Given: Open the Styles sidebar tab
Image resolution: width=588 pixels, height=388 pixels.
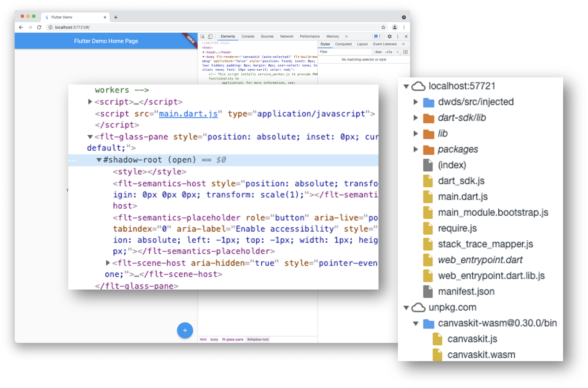Looking at the screenshot, I should [325, 44].
